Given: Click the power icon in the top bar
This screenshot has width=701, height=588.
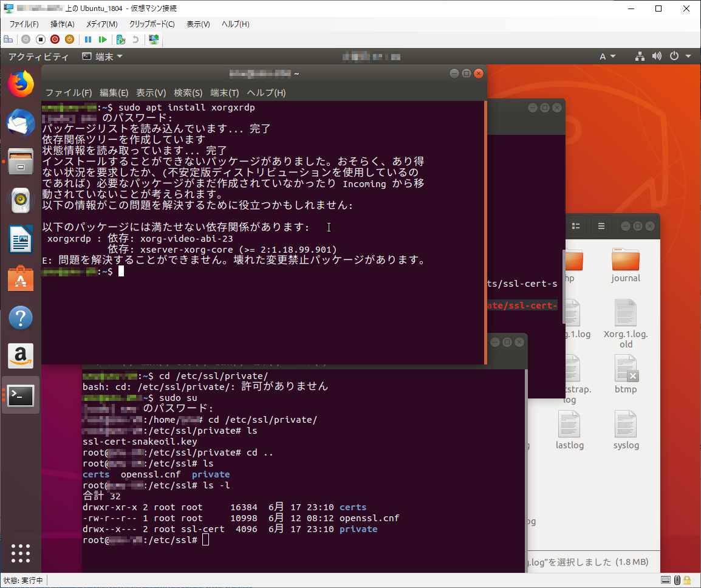Looking at the screenshot, I should (x=674, y=56).
